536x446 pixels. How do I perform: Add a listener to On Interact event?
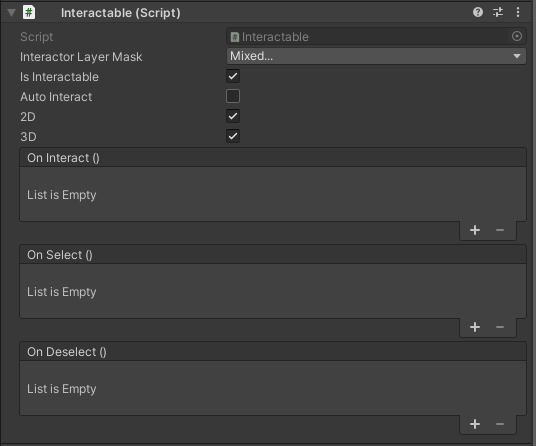click(x=475, y=230)
